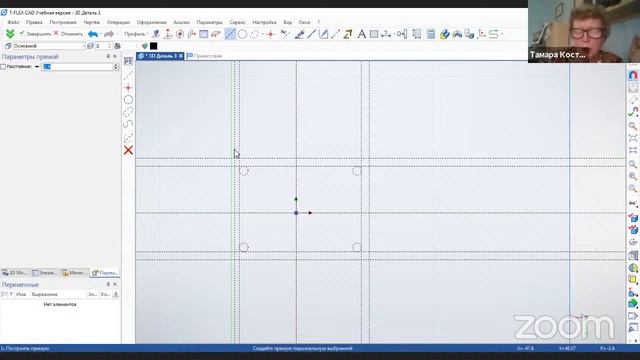Open the Анализ menu
The height and width of the screenshot is (360, 640).
coord(181,22)
